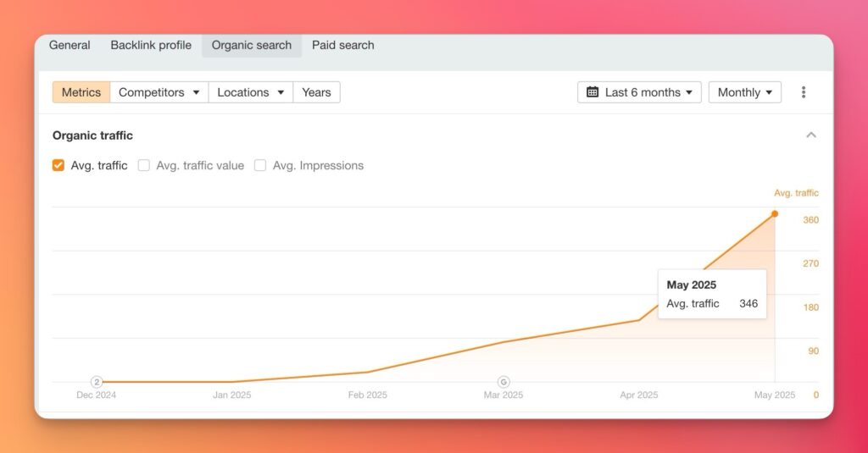Click the calendar icon in date range
Screen dimensions: 868x453
593,92
